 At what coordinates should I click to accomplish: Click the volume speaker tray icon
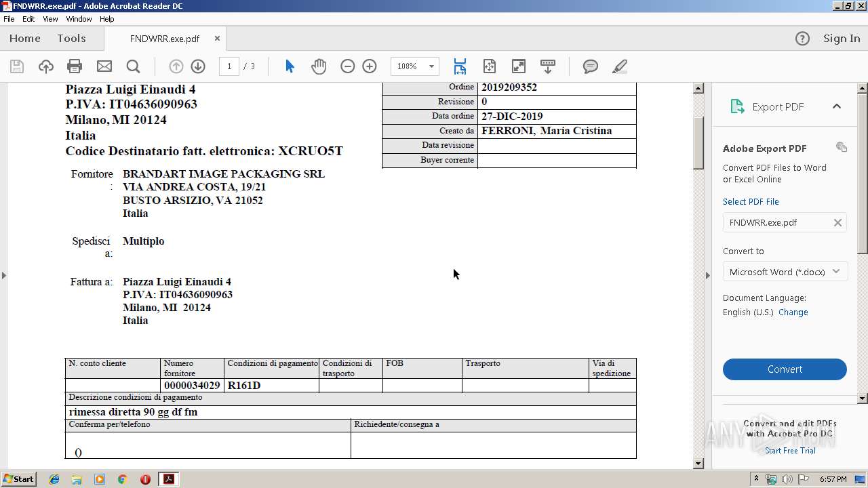pyautogui.click(x=787, y=479)
